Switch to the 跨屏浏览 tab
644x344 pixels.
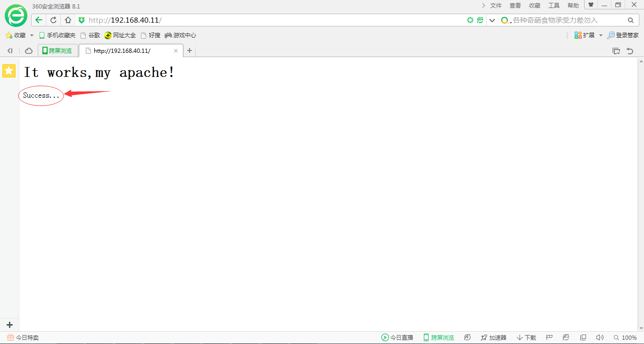[58, 51]
